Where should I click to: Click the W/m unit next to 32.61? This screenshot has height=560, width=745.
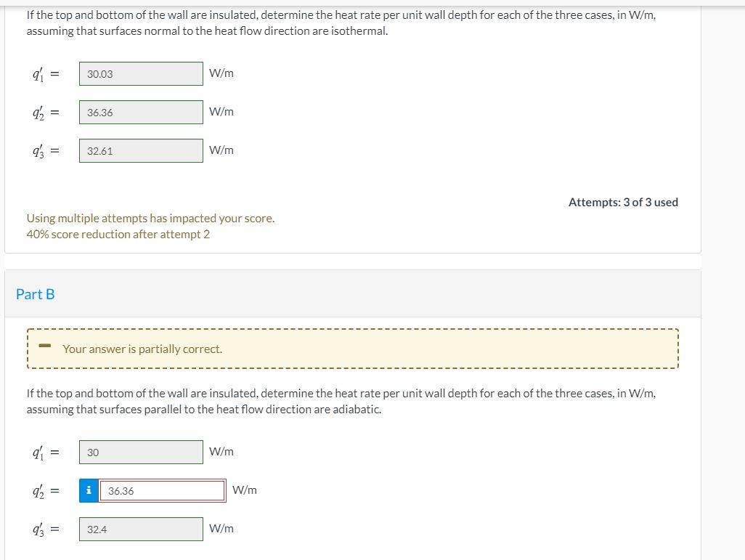click(221, 150)
